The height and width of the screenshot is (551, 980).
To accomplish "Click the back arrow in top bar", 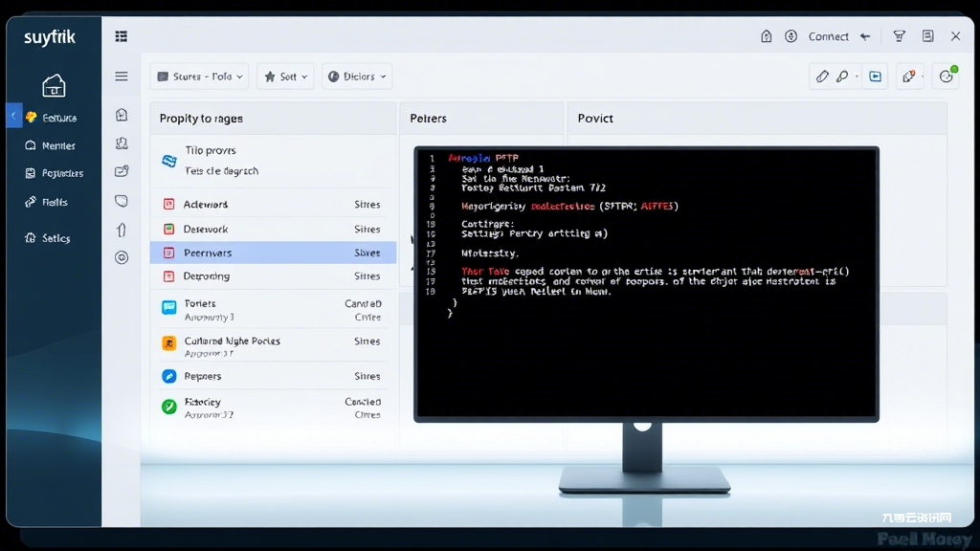I will tap(865, 36).
